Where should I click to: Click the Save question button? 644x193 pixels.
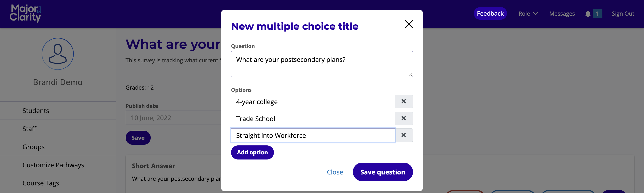(383, 172)
